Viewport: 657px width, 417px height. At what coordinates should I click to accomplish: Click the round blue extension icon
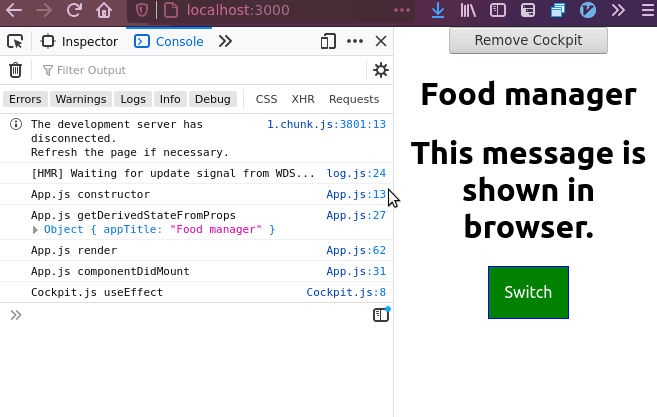pyautogui.click(x=588, y=10)
